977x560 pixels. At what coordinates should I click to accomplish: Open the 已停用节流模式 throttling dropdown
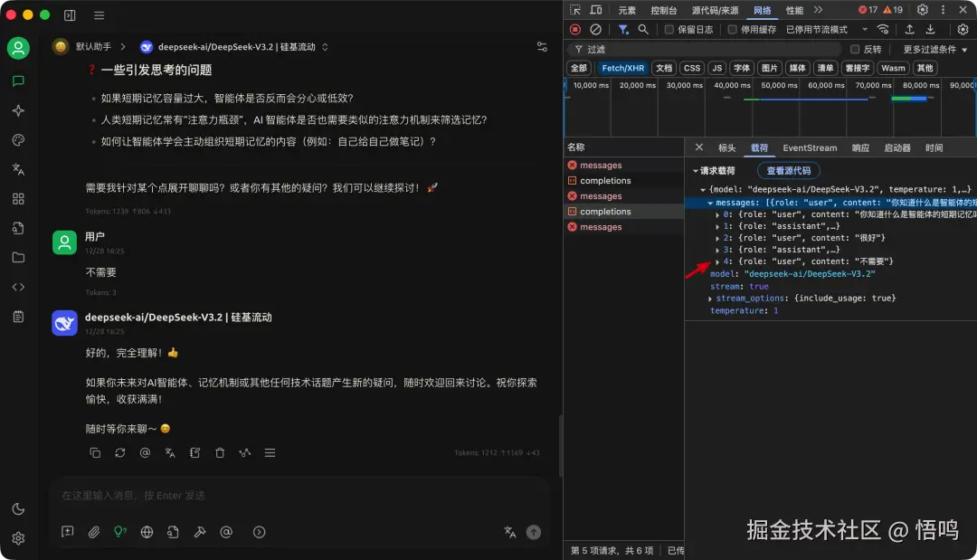point(827,29)
